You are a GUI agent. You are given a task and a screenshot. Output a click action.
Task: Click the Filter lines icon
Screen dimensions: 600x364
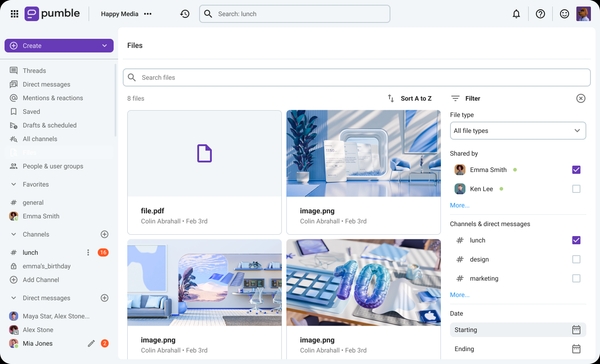(455, 98)
